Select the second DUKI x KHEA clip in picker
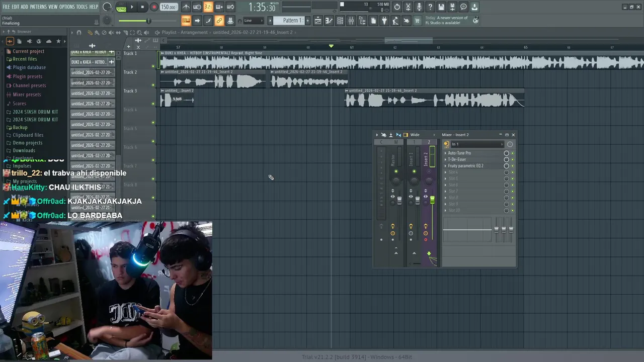 (93, 62)
